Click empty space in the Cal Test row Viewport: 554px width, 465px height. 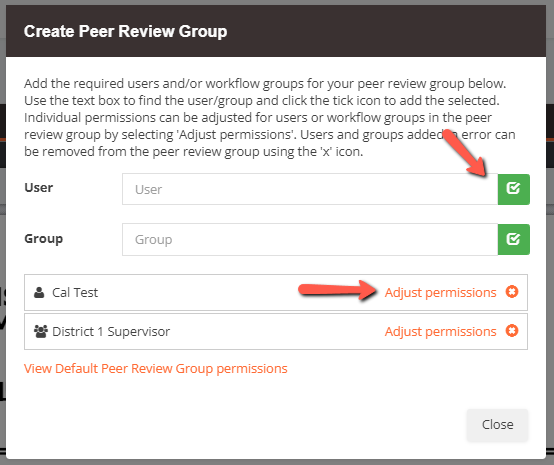tap(198, 293)
